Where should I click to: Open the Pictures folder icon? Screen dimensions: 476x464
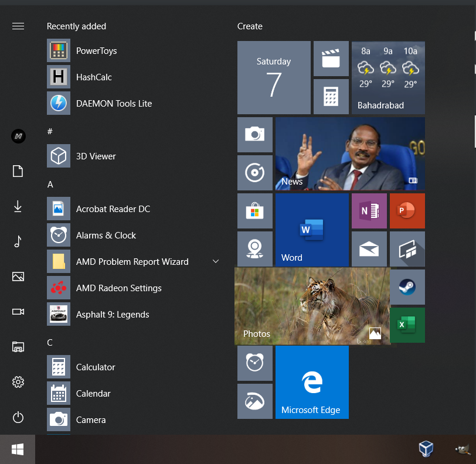tap(18, 277)
